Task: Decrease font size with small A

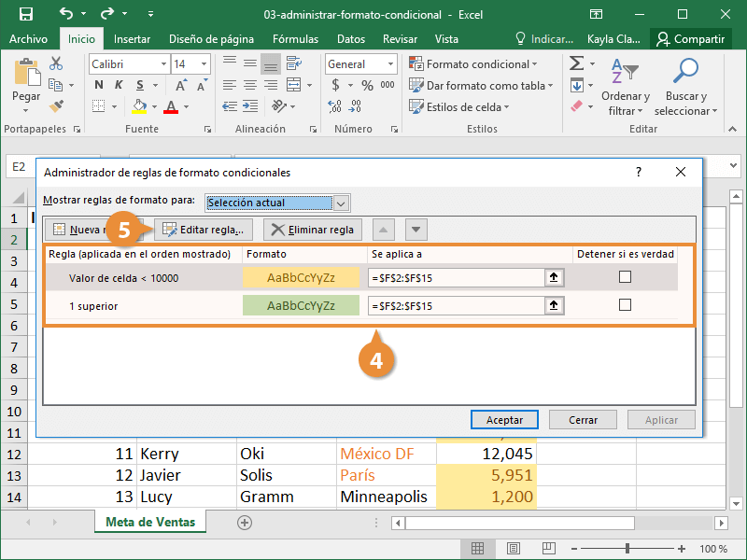Action: click(202, 85)
